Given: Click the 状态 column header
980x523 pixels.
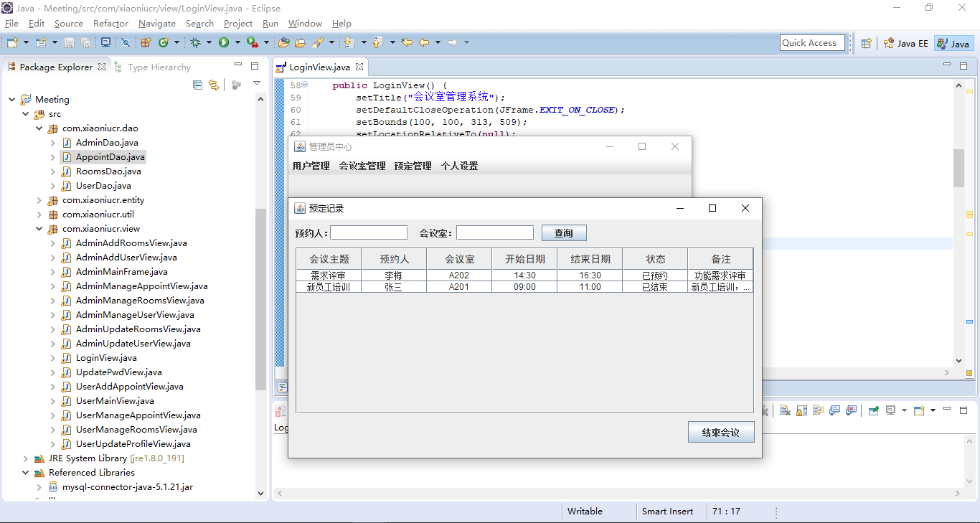Looking at the screenshot, I should pos(655,259).
